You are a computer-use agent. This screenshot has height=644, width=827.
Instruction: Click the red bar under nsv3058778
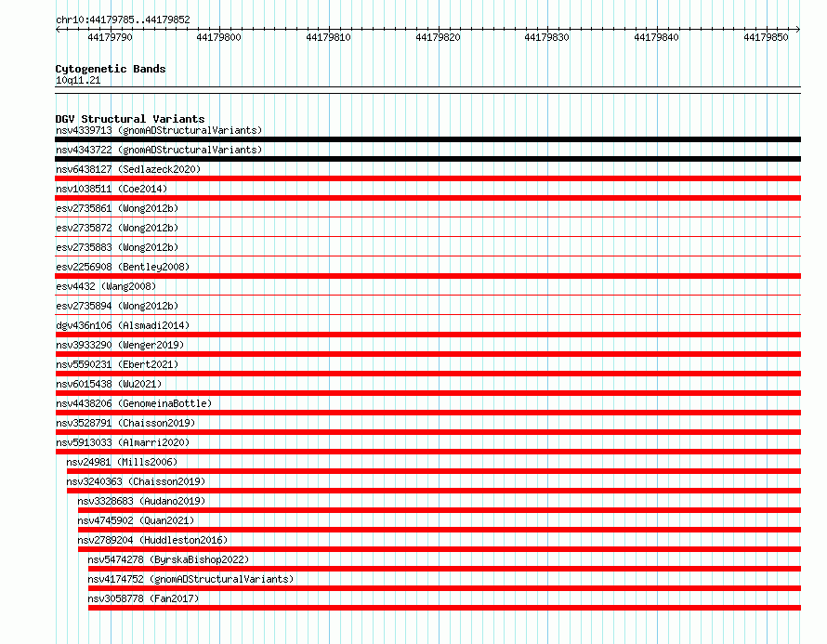[444, 608]
